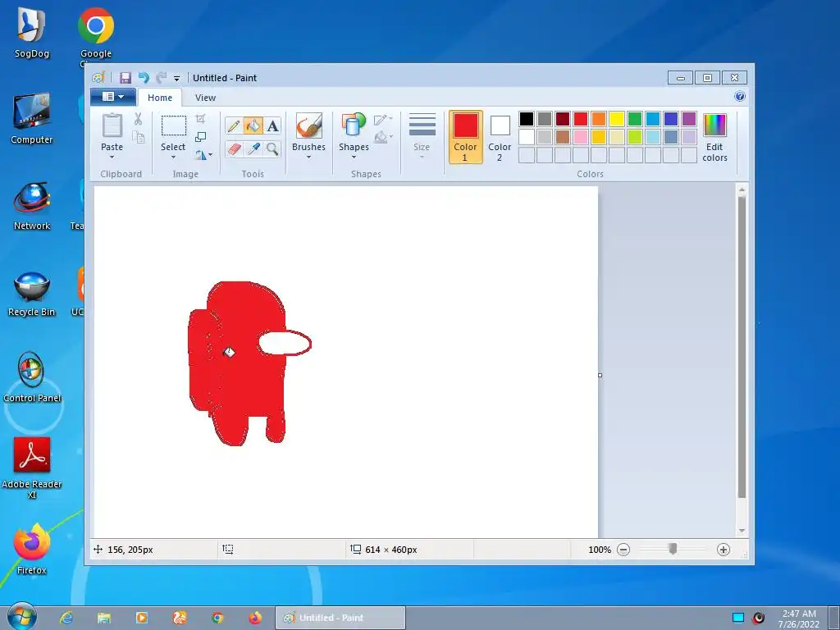Viewport: 840px width, 630px height.
Task: Open Adobe Reader XI desktop icon
Action: [x=32, y=468]
